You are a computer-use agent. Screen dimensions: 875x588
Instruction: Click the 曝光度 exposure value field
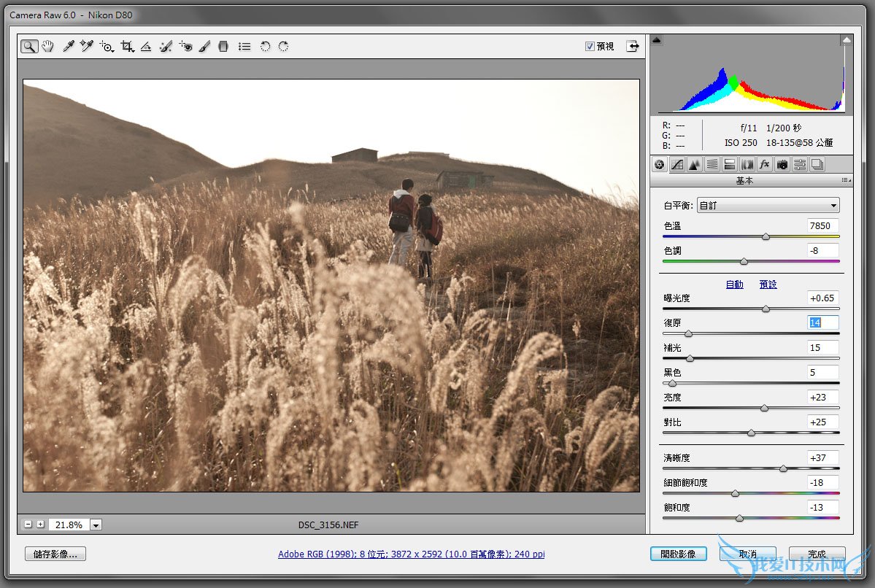(822, 298)
